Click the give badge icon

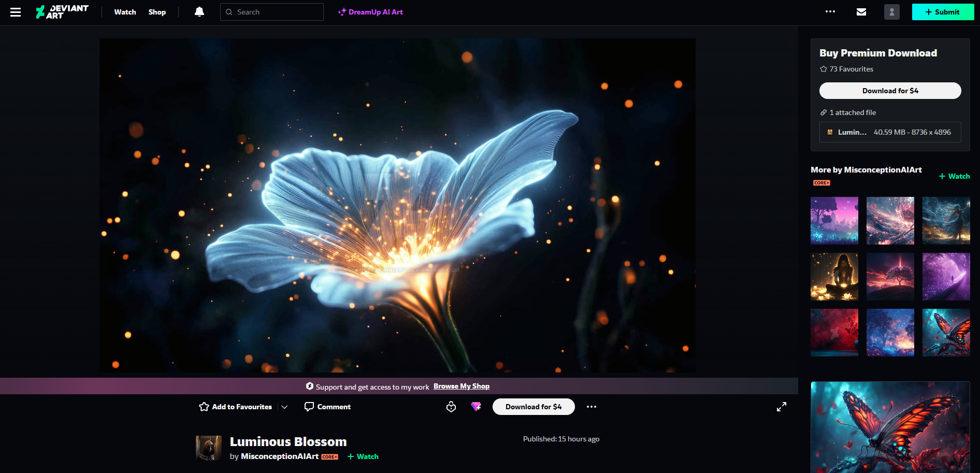[x=451, y=407]
